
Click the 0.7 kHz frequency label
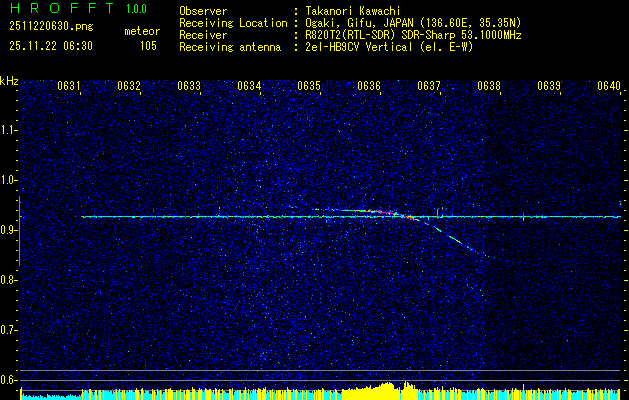coord(8,330)
